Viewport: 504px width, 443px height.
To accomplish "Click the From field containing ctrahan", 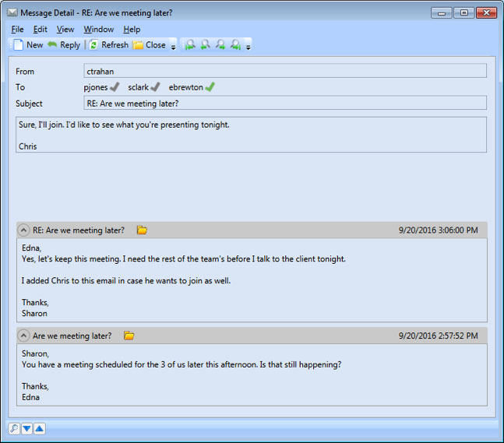I will pos(285,71).
